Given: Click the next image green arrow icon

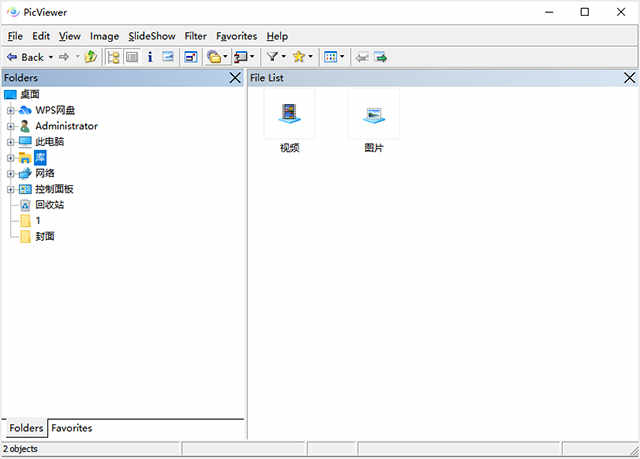Looking at the screenshot, I should 380,58.
